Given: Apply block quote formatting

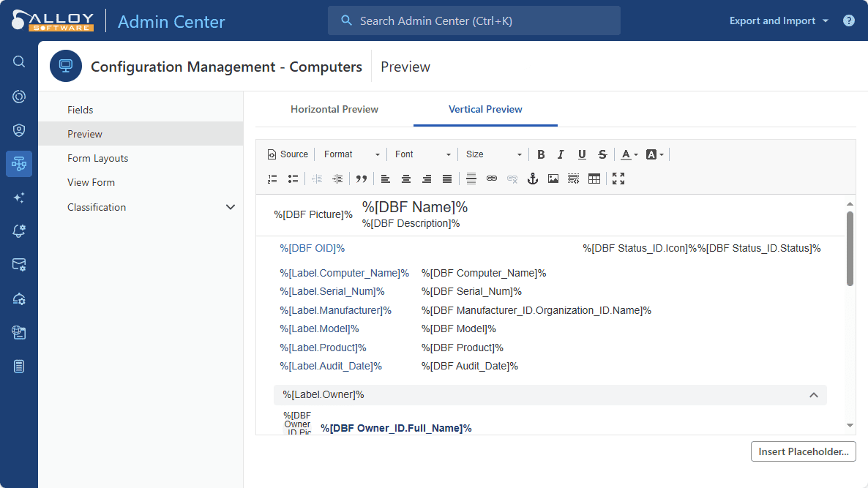Looking at the screenshot, I should pos(361,179).
